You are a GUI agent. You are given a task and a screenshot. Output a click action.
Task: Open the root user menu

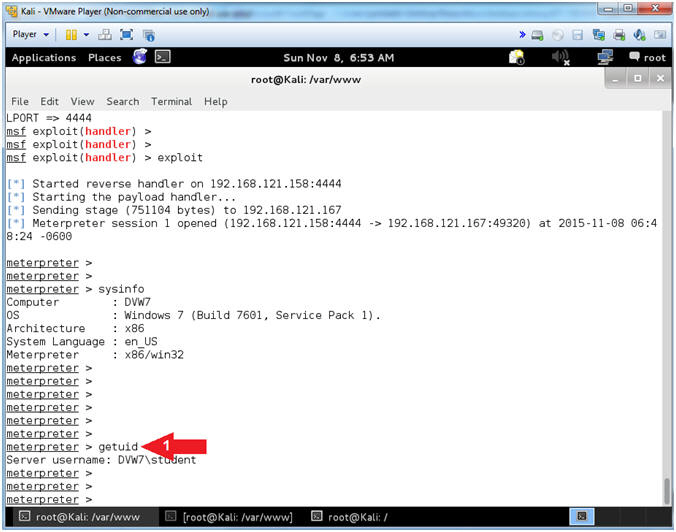(648, 57)
